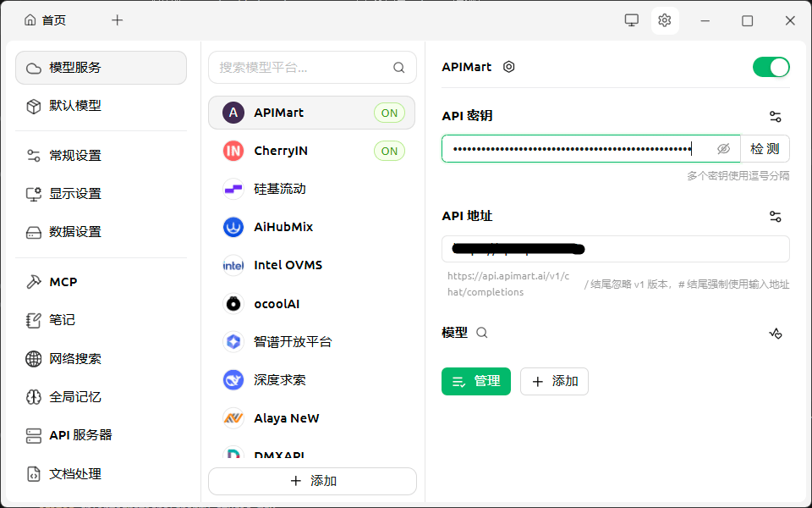This screenshot has height=508, width=812.
Task: Open the 首页 home tab
Action: [x=46, y=20]
